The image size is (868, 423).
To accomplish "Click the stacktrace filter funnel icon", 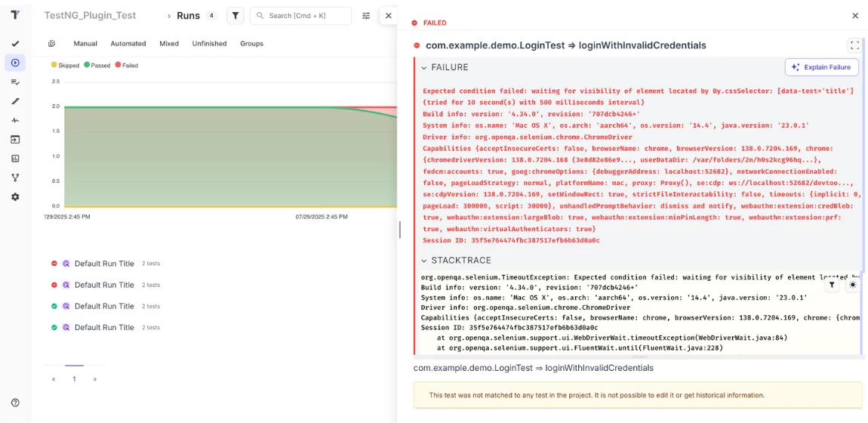I will point(832,285).
